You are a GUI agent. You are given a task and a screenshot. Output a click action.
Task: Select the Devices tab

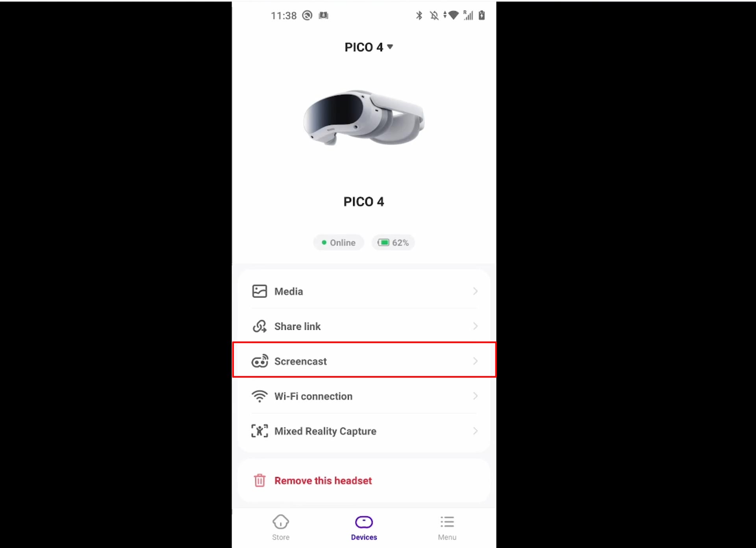364,528
